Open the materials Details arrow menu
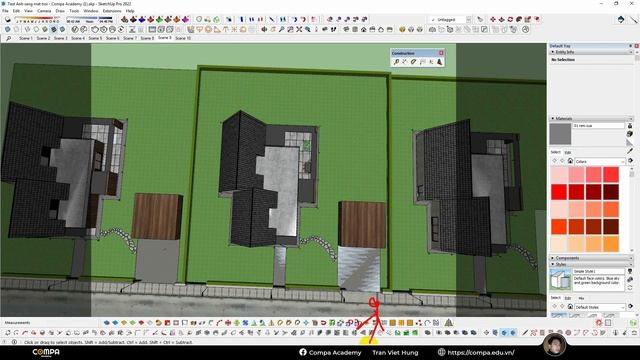Viewport: 640px width, 360px height. 631,161
